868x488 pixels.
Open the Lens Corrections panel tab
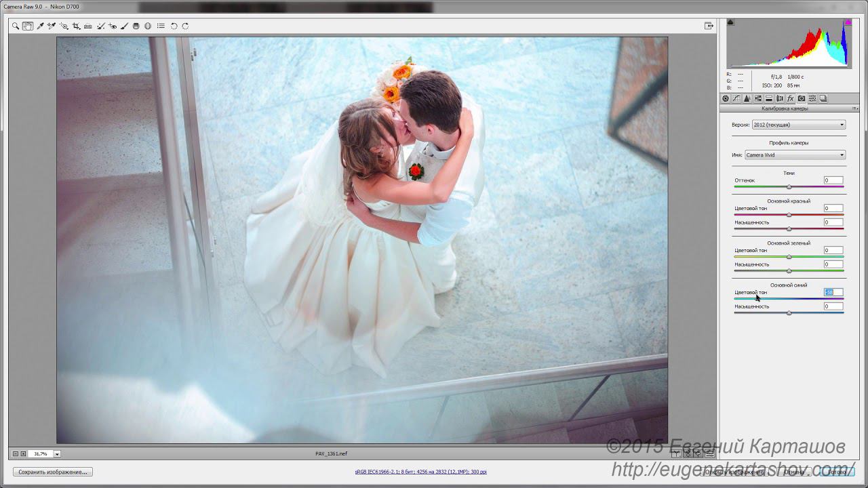pyautogui.click(x=780, y=98)
